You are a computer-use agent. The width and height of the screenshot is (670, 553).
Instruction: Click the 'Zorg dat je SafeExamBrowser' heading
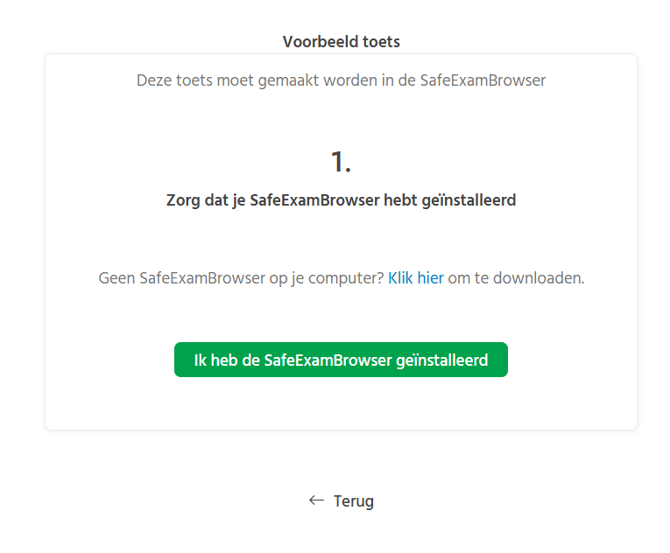pyautogui.click(x=341, y=200)
